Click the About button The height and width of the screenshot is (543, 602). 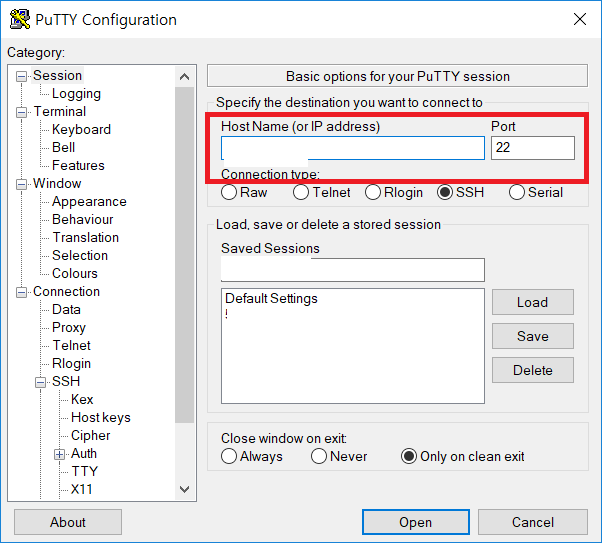click(x=68, y=522)
